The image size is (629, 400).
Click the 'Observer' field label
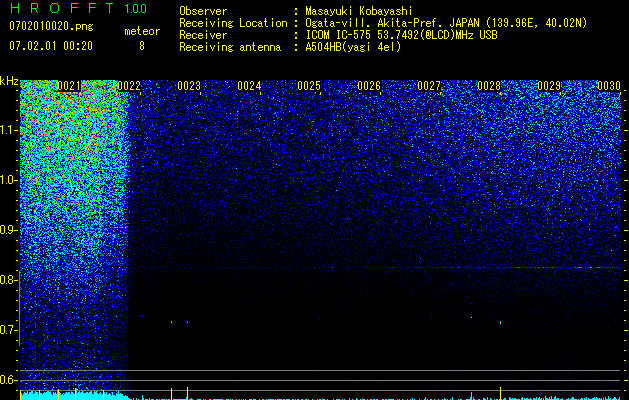(203, 11)
